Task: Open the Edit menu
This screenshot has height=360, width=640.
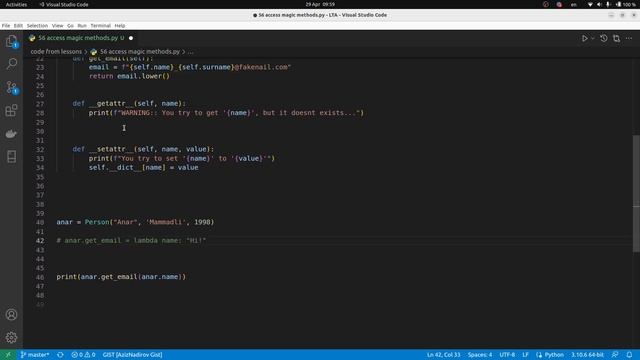Action: tap(18, 26)
